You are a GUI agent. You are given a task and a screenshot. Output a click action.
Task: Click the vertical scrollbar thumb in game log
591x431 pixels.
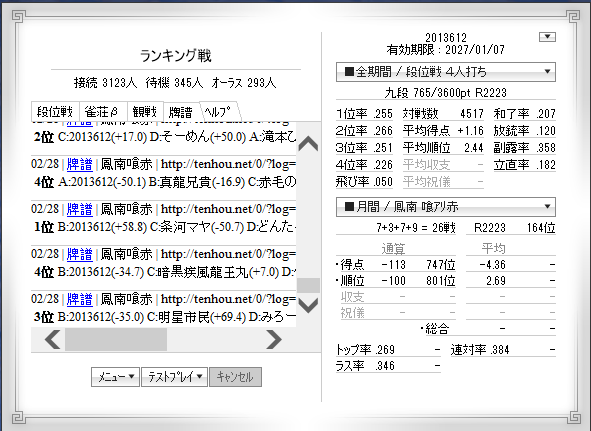pos(308,285)
